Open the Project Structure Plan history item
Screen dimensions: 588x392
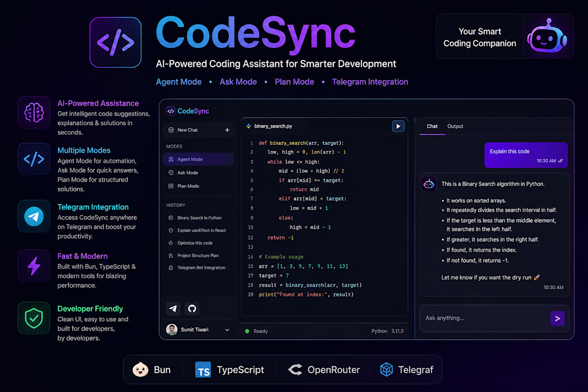coord(199,256)
